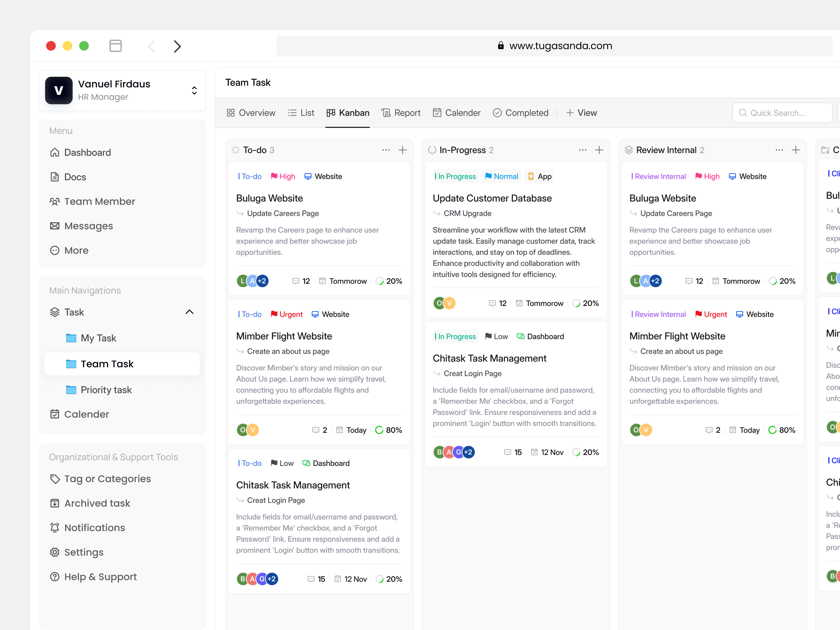The height and width of the screenshot is (630, 840).
Task: Collapse the Task section in the sidebar
Action: click(x=189, y=312)
